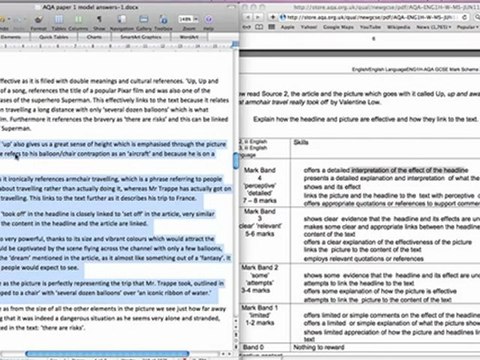Click '3-4 marks' text

point(256,290)
